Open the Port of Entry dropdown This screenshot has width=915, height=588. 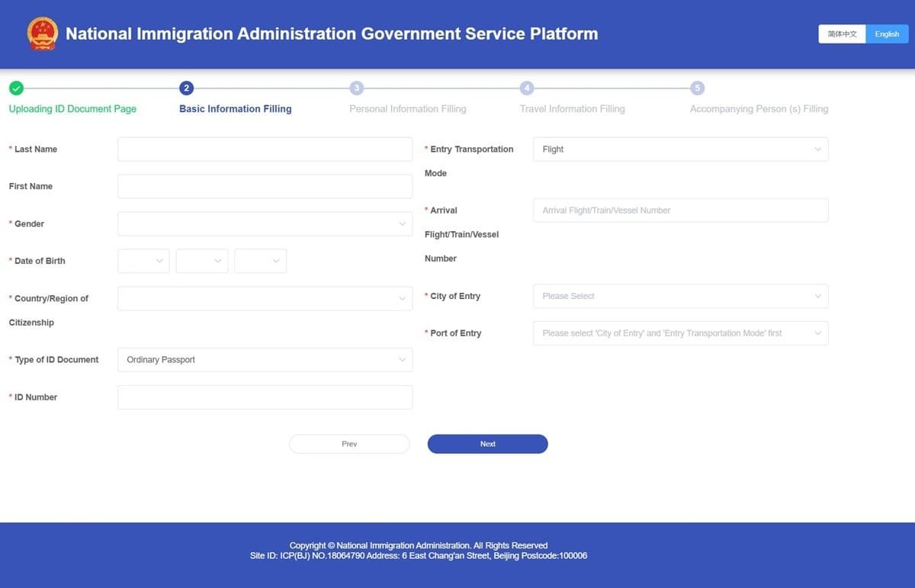tap(680, 333)
